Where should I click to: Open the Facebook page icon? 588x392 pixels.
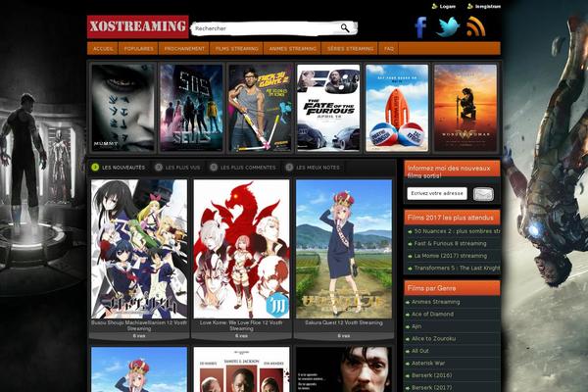click(420, 27)
